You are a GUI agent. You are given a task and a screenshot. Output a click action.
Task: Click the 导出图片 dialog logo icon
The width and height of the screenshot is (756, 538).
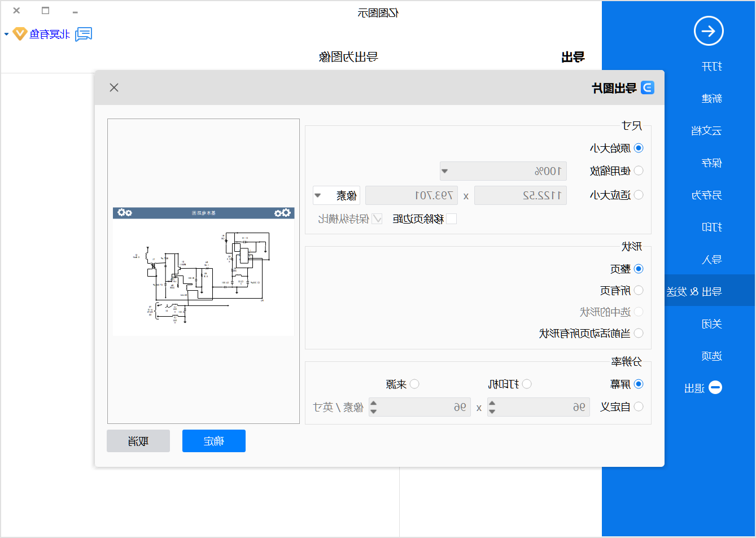point(648,88)
